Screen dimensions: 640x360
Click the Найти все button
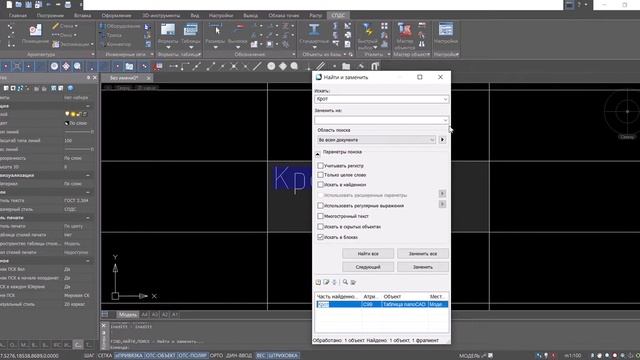(368, 253)
